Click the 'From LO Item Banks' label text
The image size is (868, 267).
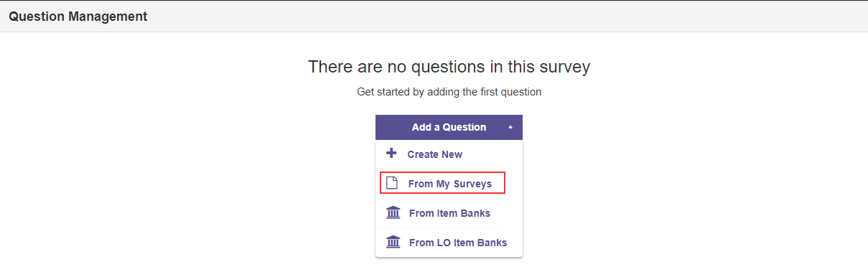(458, 243)
